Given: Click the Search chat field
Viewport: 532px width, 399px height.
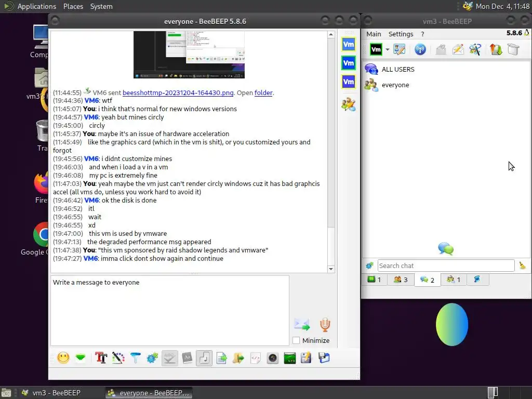Looking at the screenshot, I should coord(446,265).
